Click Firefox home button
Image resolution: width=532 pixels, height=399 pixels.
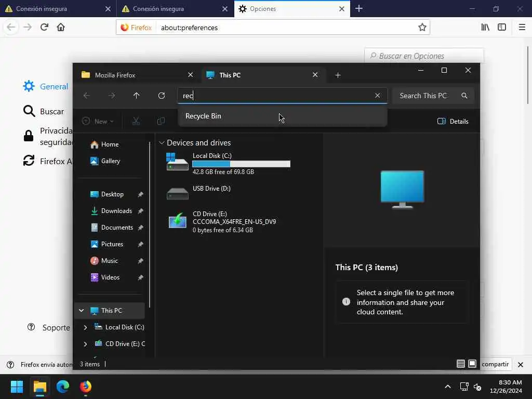pyautogui.click(x=61, y=27)
